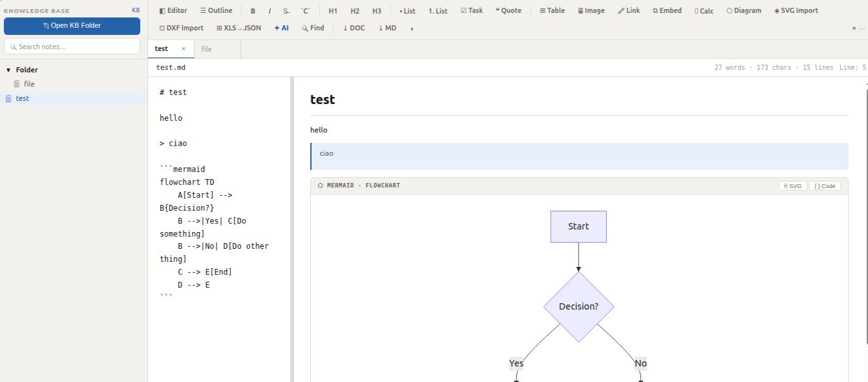Click the Start flowchart node
Screen dimensions: 868x382
(578, 226)
